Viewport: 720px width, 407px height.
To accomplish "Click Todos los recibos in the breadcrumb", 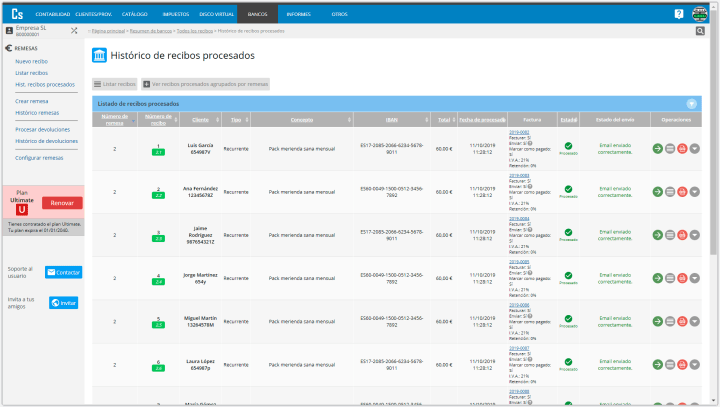I will point(195,31).
